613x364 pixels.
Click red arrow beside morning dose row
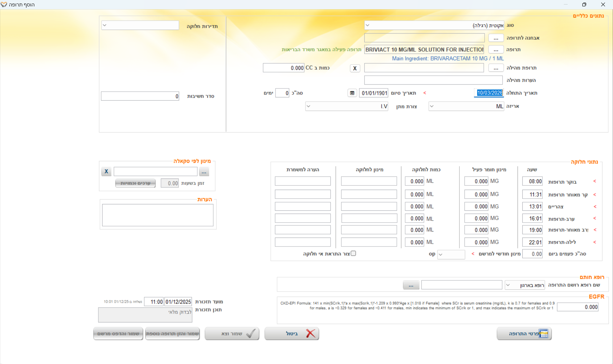tap(594, 181)
